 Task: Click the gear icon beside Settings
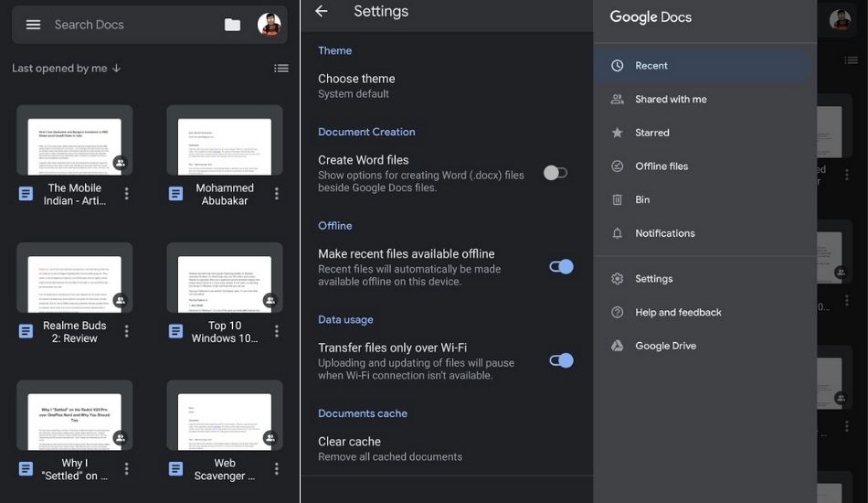click(x=618, y=279)
